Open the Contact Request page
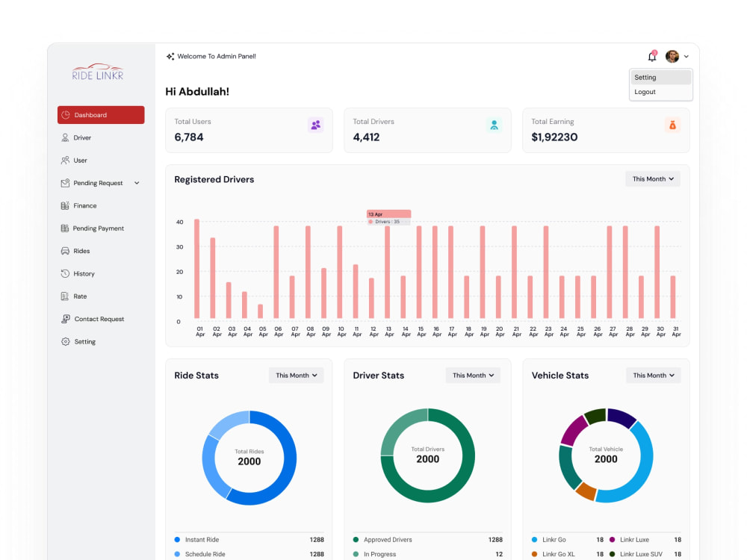Screen dimensions: 747x560 click(101, 319)
